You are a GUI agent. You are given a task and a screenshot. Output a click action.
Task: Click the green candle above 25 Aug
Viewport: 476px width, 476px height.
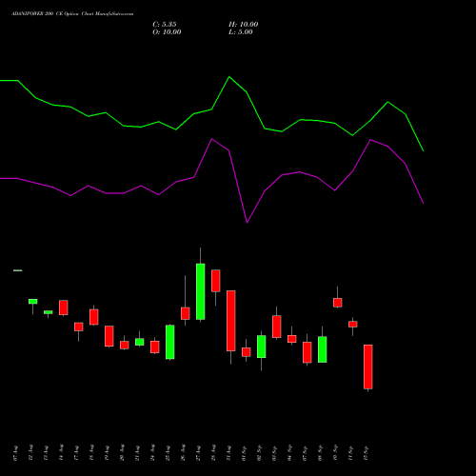(x=169, y=342)
